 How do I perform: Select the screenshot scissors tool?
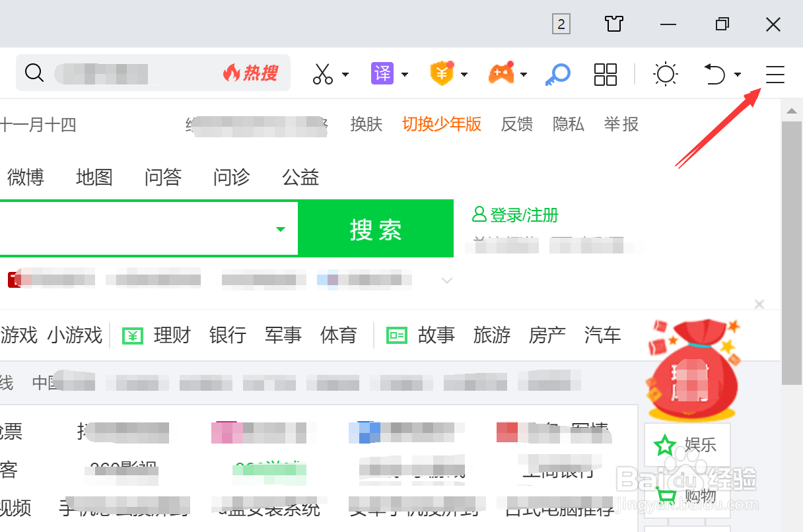[x=322, y=74]
